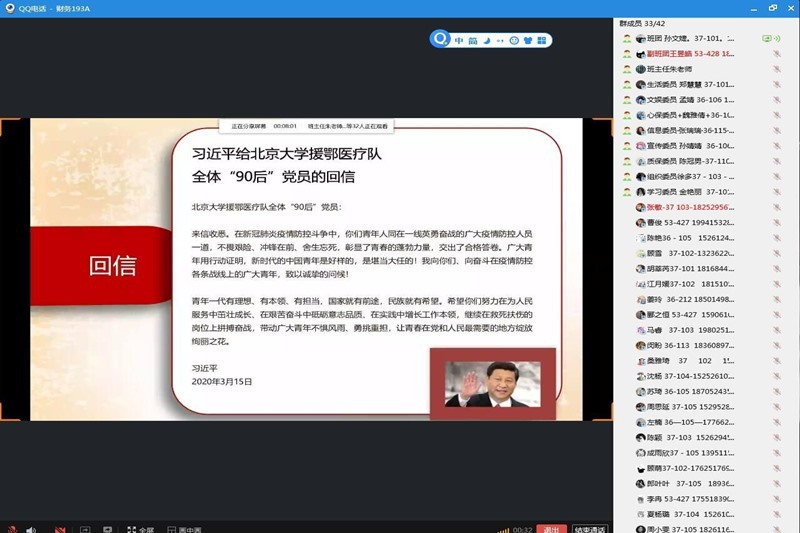Select member 马睿 37-103 in list

[705, 330]
